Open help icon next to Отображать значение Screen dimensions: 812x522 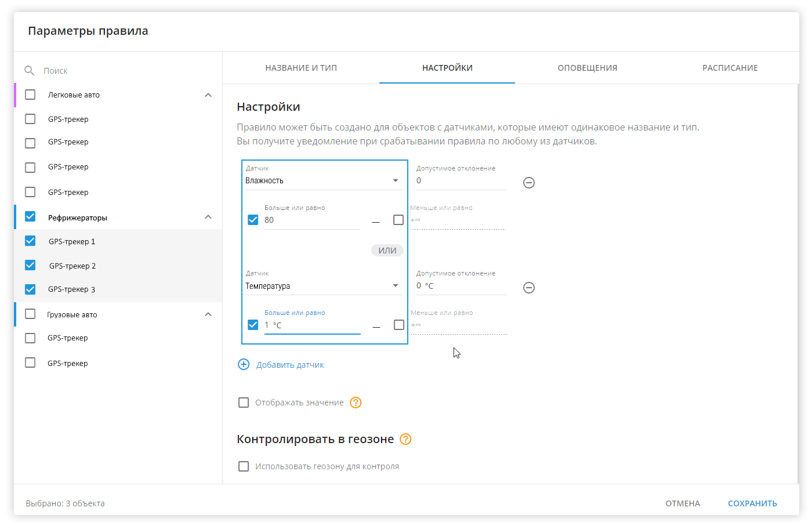coord(356,403)
